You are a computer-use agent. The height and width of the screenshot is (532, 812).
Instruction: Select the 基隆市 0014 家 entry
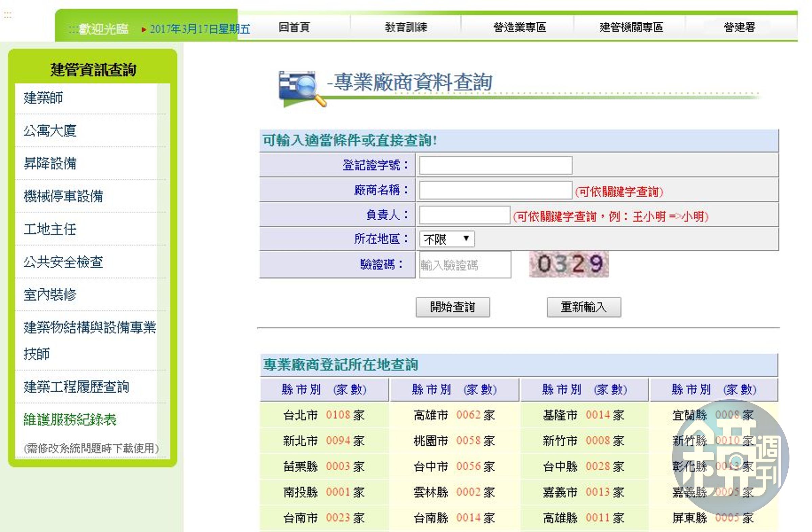[584, 415]
